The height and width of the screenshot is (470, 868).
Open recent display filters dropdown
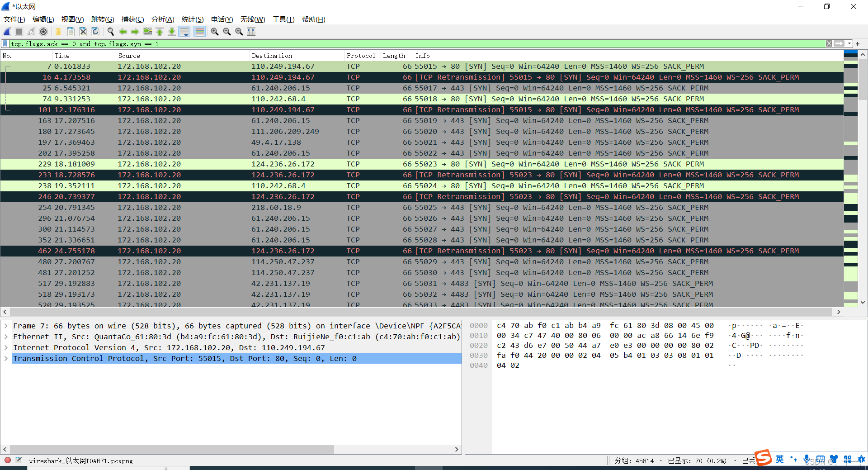click(x=849, y=44)
